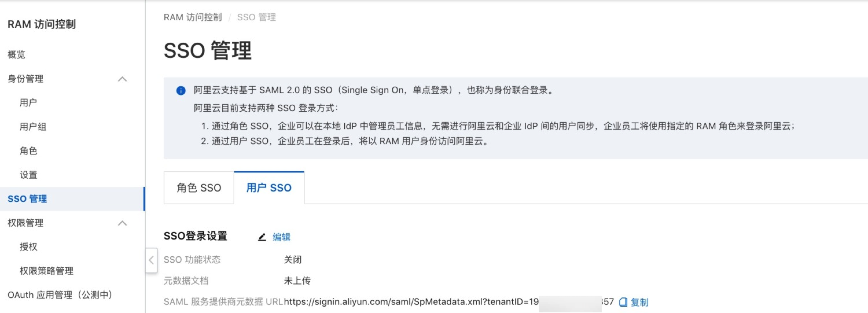Select the 用户 SSO tab
This screenshot has height=313, width=868.
tap(269, 188)
